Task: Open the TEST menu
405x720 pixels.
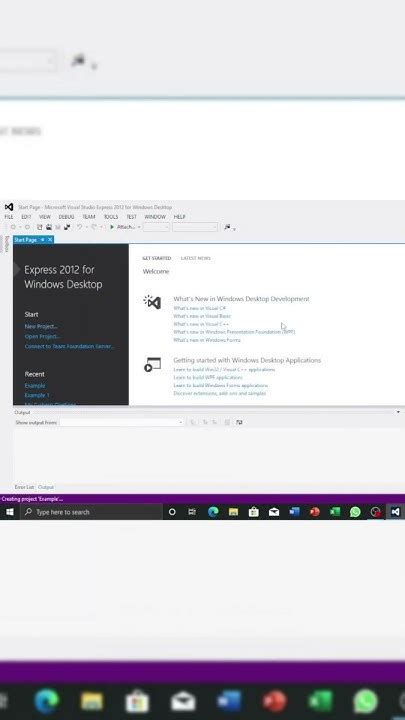Action: tap(131, 217)
